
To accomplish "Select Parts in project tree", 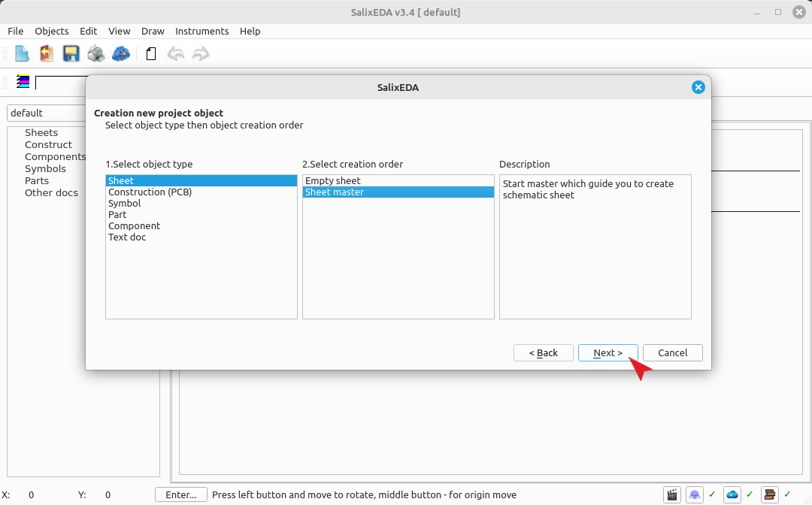I will point(37,180).
